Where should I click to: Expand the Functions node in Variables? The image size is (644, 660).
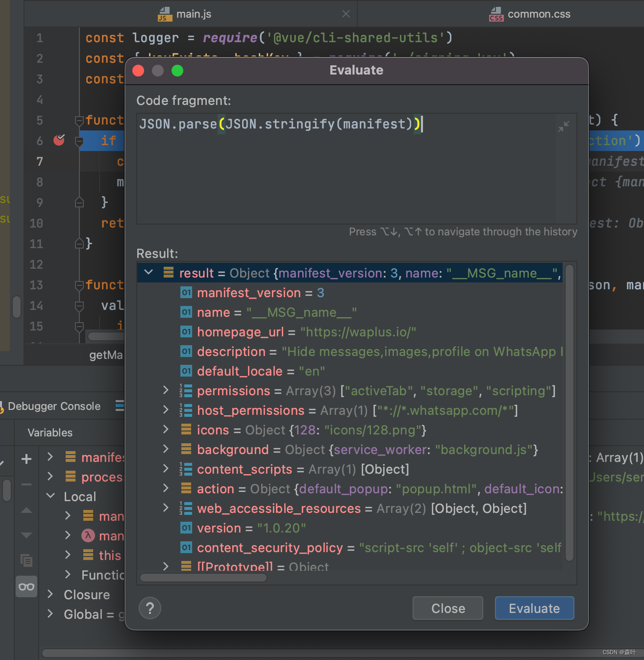(x=68, y=574)
